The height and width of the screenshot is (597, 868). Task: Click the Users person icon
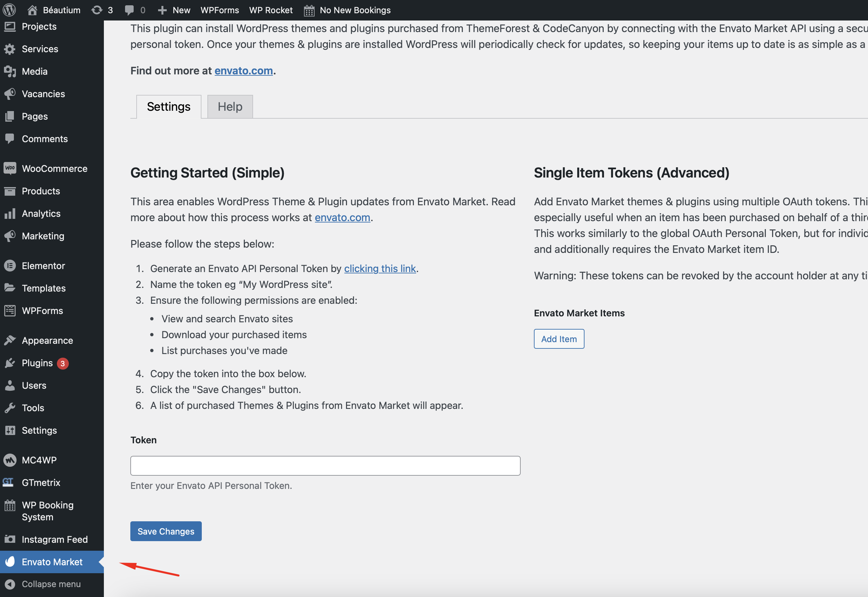(x=10, y=385)
